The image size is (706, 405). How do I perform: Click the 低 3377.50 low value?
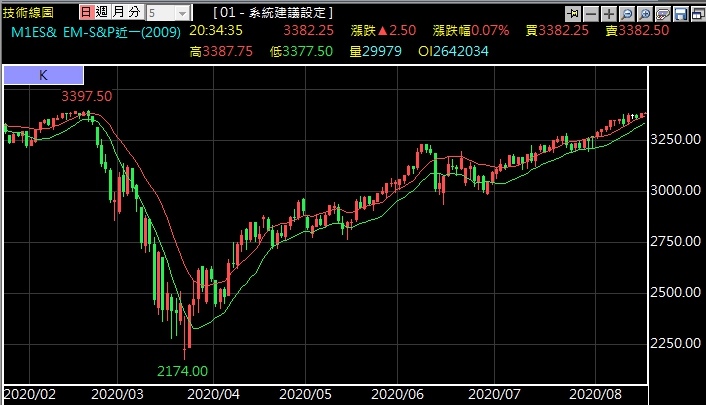coord(301,51)
